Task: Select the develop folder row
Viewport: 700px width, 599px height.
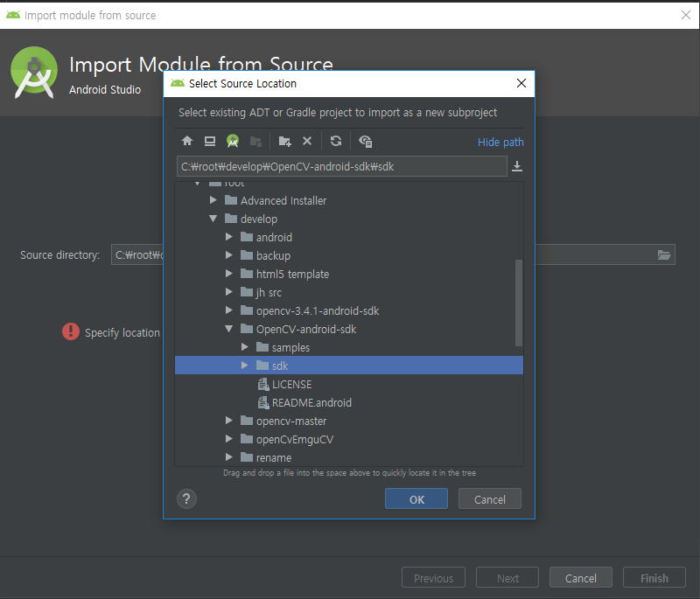Action: coord(348,219)
